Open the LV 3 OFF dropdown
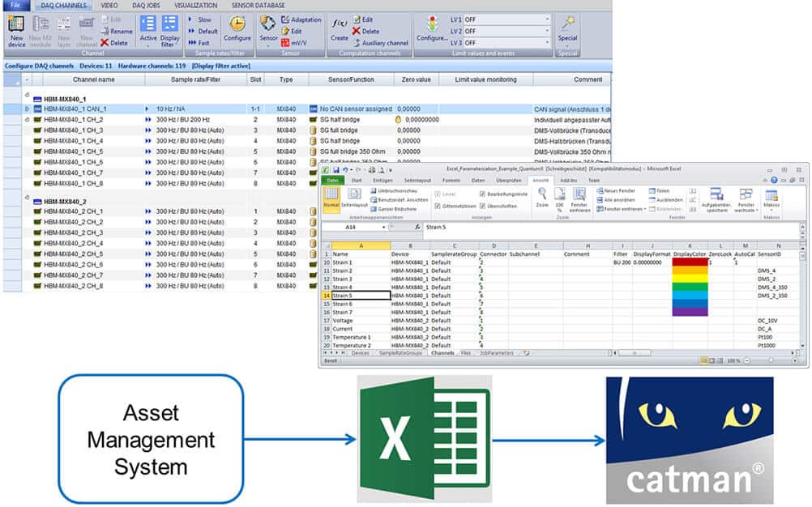The image size is (812, 507). pos(547,43)
